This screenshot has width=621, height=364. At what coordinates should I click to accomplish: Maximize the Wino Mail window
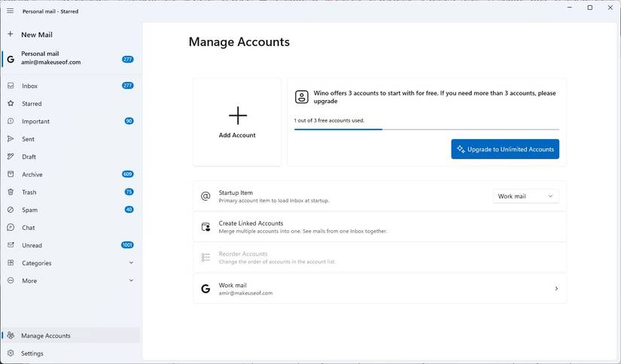point(589,8)
